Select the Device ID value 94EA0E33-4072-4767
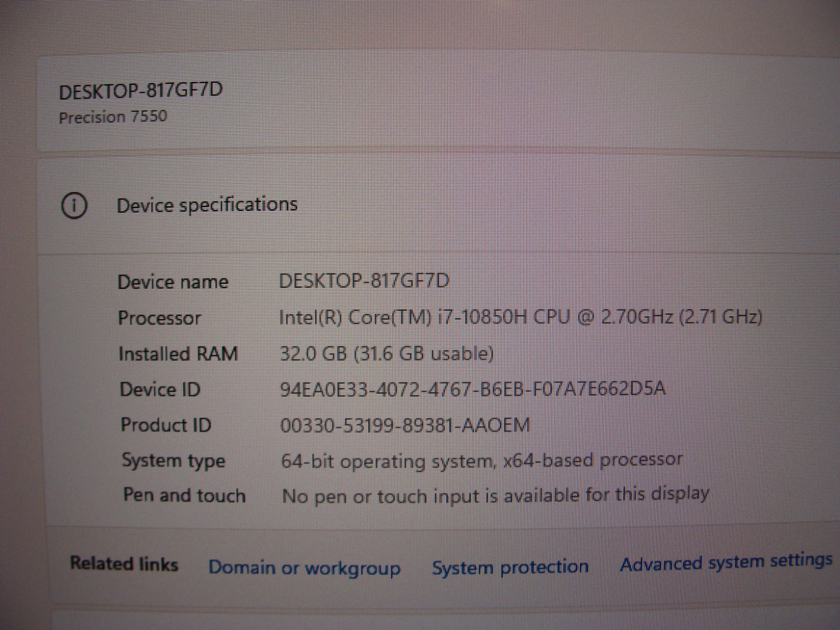 (x=473, y=389)
